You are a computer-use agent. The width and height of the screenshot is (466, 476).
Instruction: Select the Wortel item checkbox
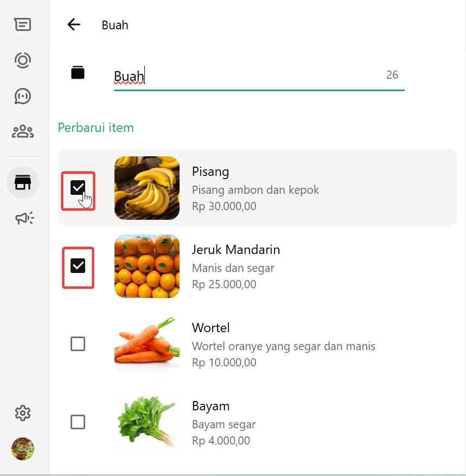(78, 344)
